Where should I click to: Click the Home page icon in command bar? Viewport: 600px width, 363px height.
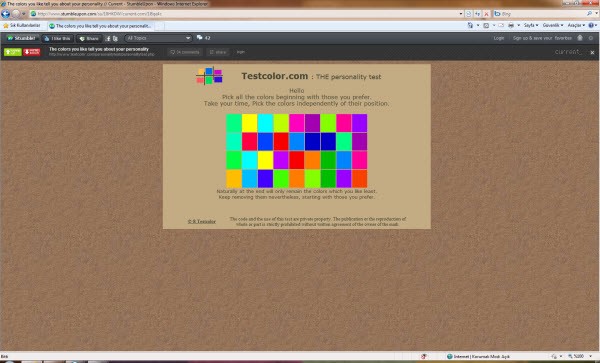pos(470,25)
